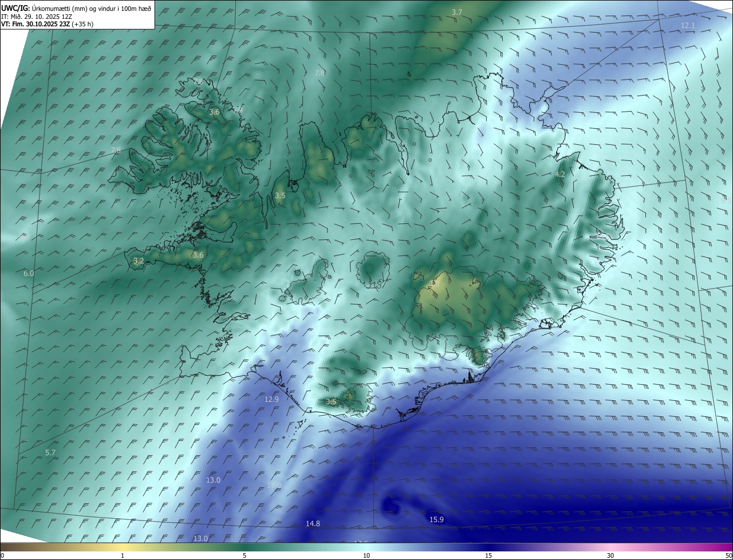Viewport: 733px width, 560px height.
Task: Click the title "UWC/IG: Úrkomumætti (mm) og vindur"
Action: coord(76,8)
